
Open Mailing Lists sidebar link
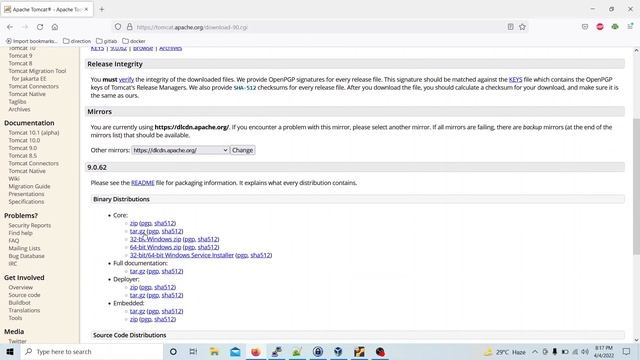point(24,248)
